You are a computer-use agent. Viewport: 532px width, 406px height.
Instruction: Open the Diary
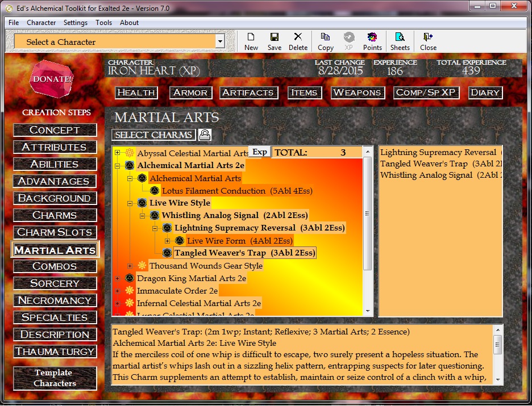(485, 93)
